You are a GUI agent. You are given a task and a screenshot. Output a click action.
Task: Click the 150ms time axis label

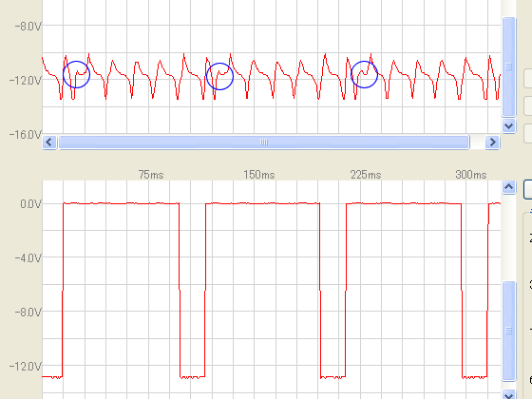click(x=258, y=175)
